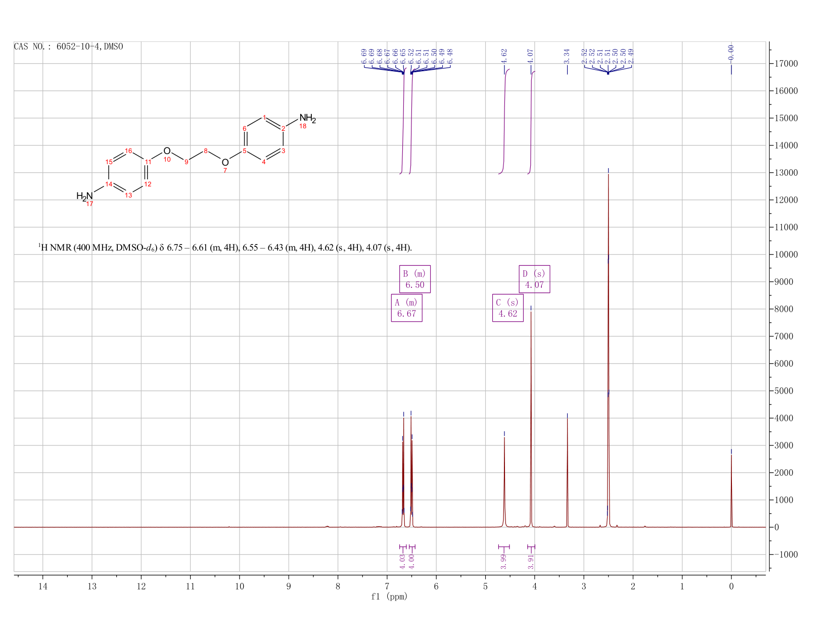Click the integral value 4.03 under aromatic peaks
This screenshot has height=644, width=834.
coord(402,561)
